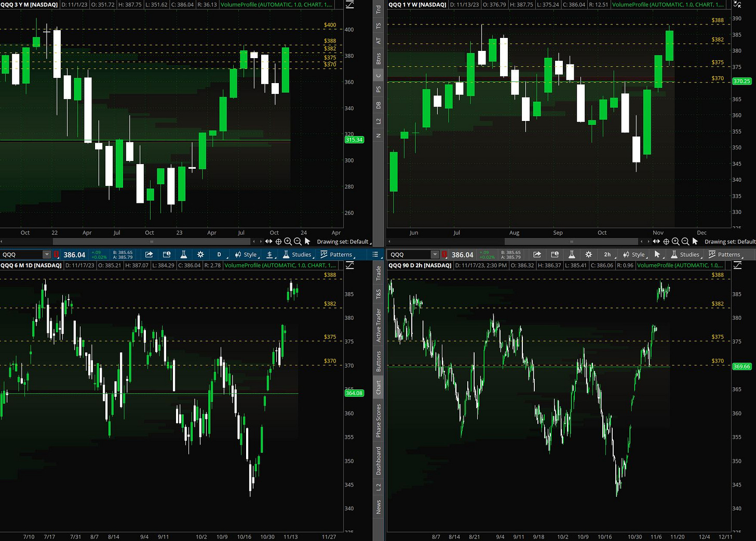The height and width of the screenshot is (541, 756).
Task: Zoom out on the QQQ 3 Y M chart
Action: (x=298, y=241)
